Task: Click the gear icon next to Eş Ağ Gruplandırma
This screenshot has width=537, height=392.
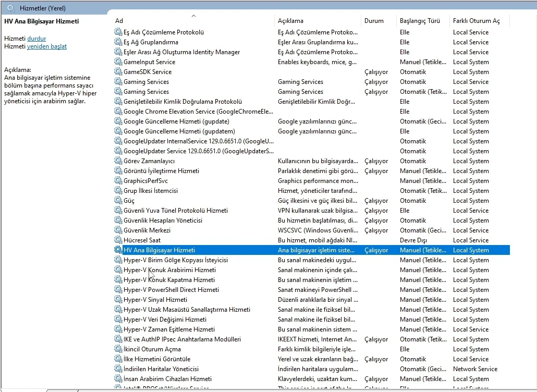Action: pyautogui.click(x=118, y=42)
